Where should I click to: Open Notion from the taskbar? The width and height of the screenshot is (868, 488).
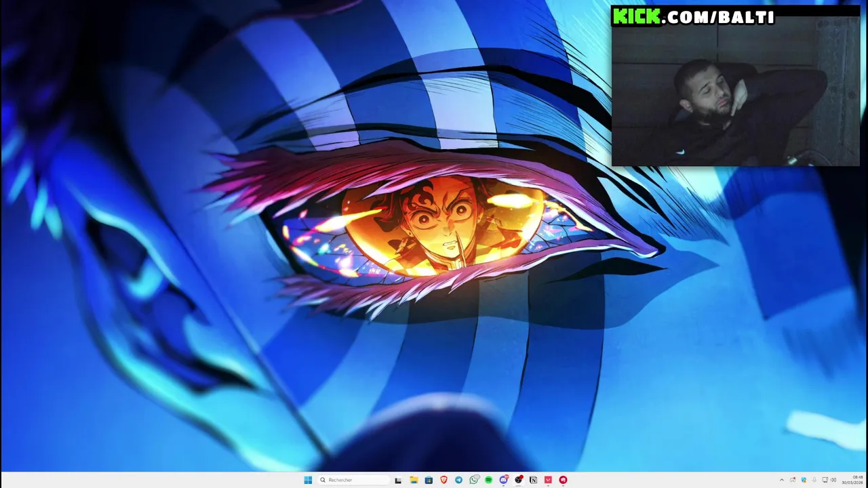coord(533,480)
